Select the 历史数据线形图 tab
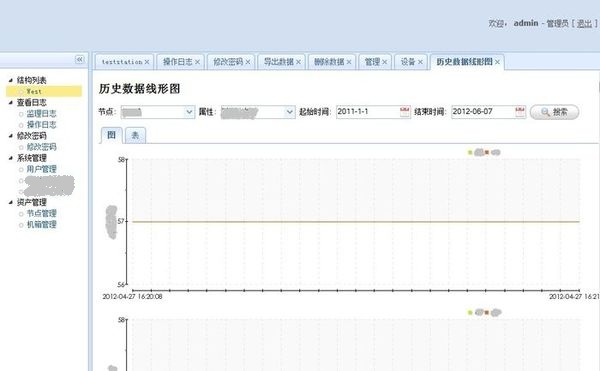 pos(464,62)
